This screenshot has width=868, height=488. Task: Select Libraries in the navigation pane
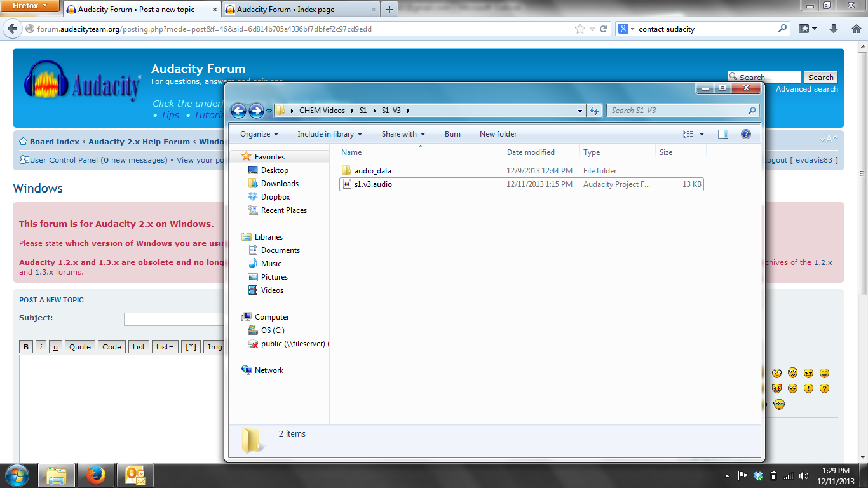point(268,237)
